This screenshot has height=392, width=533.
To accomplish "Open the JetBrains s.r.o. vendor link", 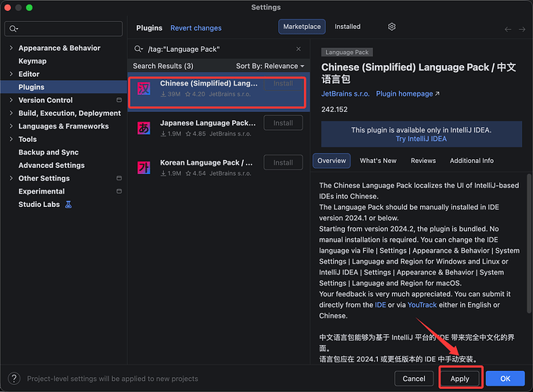I will [346, 93].
